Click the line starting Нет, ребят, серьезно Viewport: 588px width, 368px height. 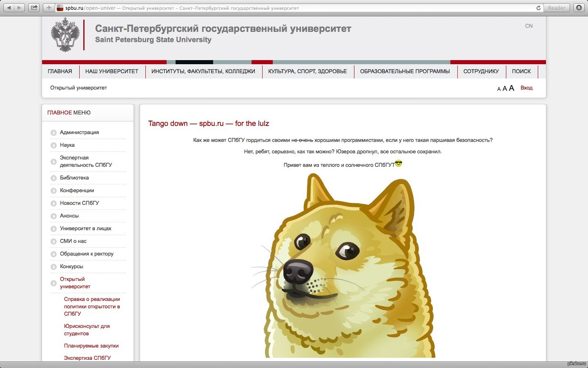pyautogui.click(x=343, y=151)
